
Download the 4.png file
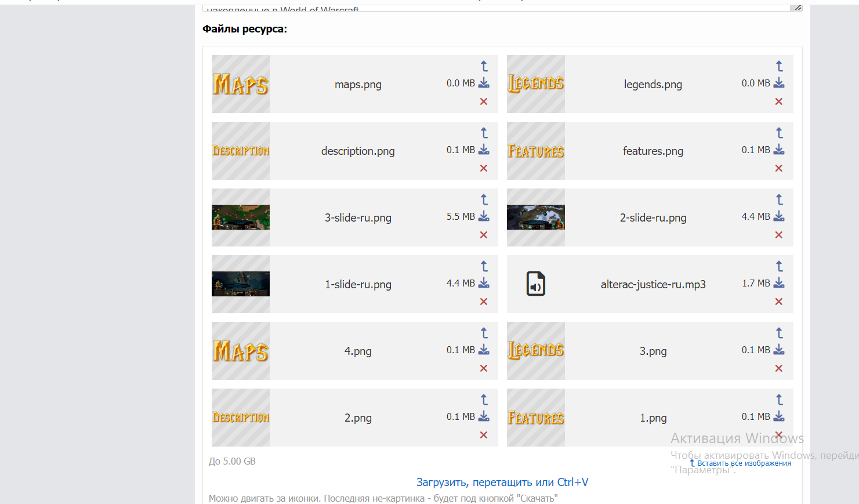tap(484, 350)
